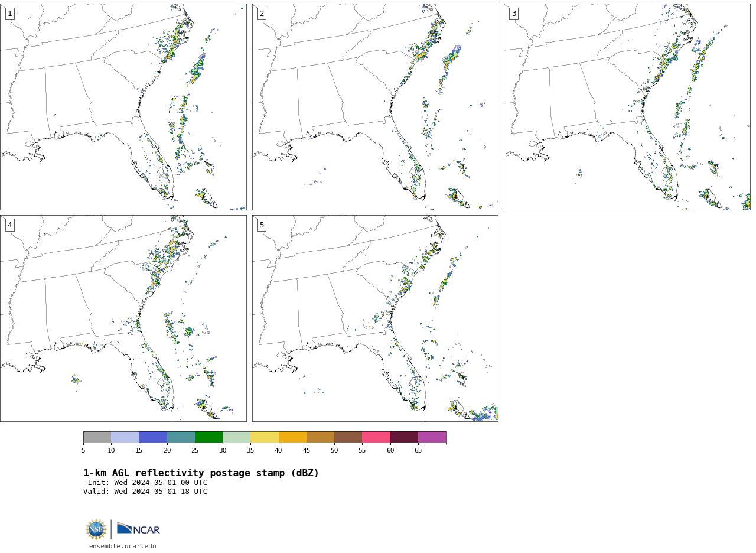
Task: Click the NCAR logo
Action: [x=138, y=529]
